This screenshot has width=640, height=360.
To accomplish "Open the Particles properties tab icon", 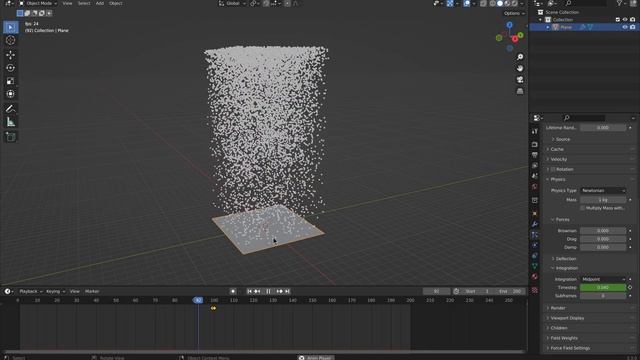I will point(535,235).
